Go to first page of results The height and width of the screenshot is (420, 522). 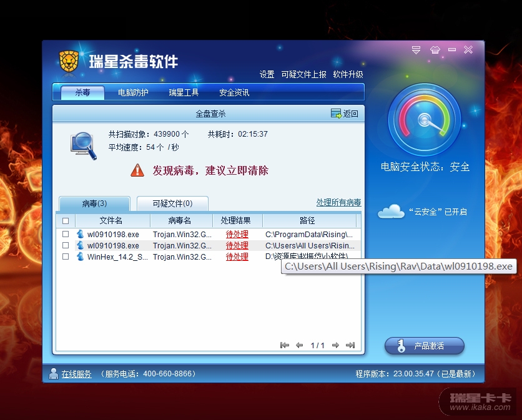click(x=284, y=345)
